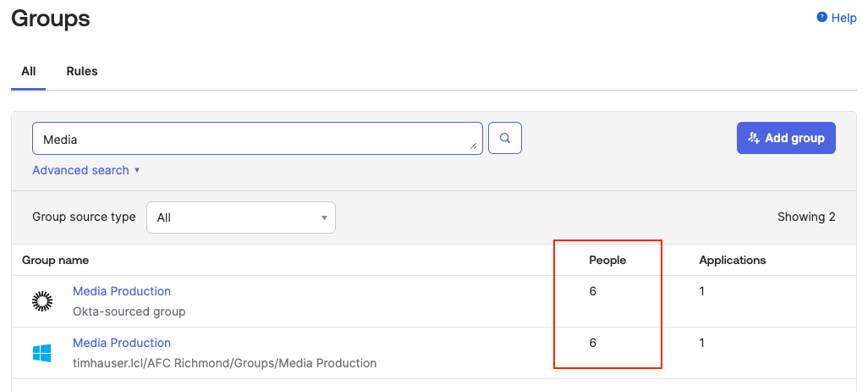Screen dimensions: 868x391
Task: Click the search box resize handle
Action: click(x=475, y=147)
